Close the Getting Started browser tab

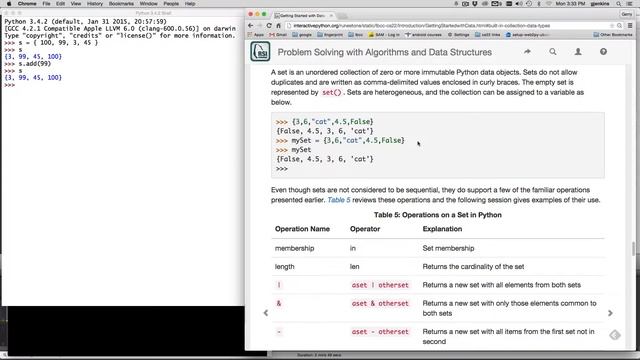pos(331,15)
